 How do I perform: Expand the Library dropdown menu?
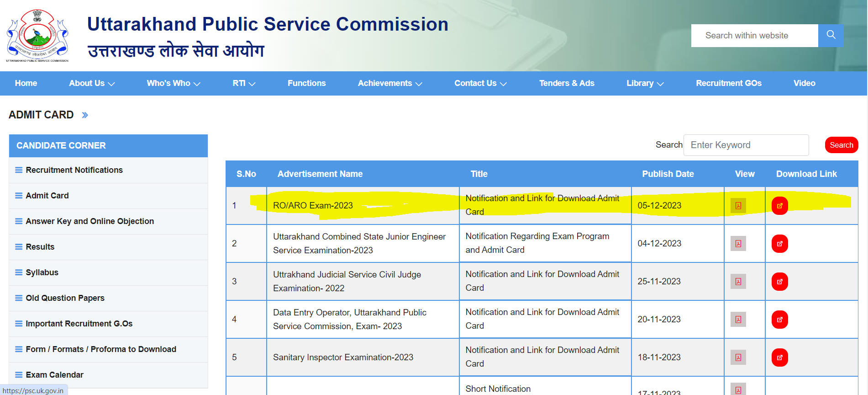point(645,83)
